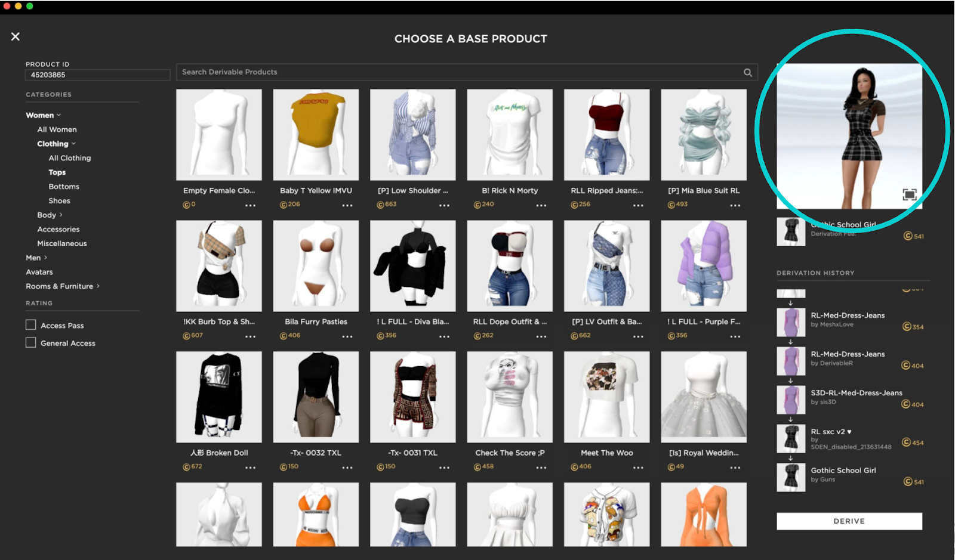The width and height of the screenshot is (955, 560).
Task: Open more options for [Is] Royal Wedding
Action: pyautogui.click(x=735, y=467)
